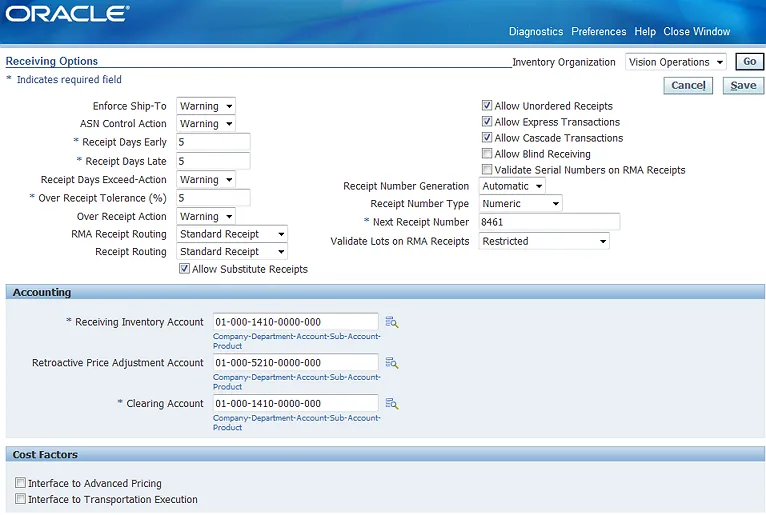Enable Interface to Transportation Execution

[x=20, y=499]
